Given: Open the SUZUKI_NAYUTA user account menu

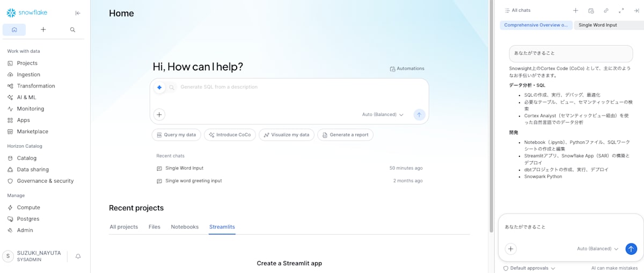Looking at the screenshot, I should 32,256.
